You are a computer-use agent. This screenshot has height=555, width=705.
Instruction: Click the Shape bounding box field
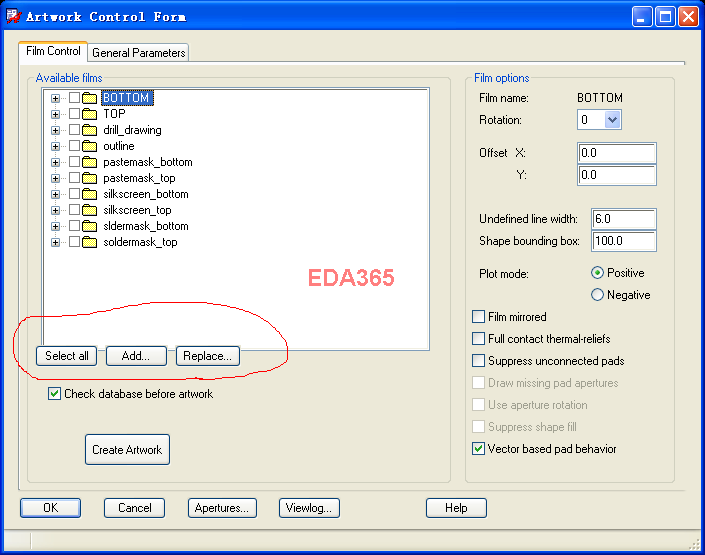tap(624, 241)
